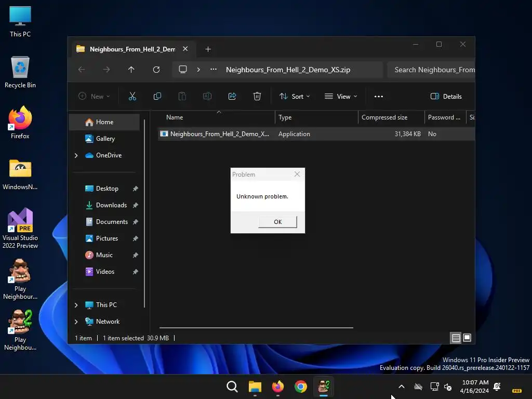Select Gallery in the navigation pane
This screenshot has width=532, height=399.
(x=105, y=138)
